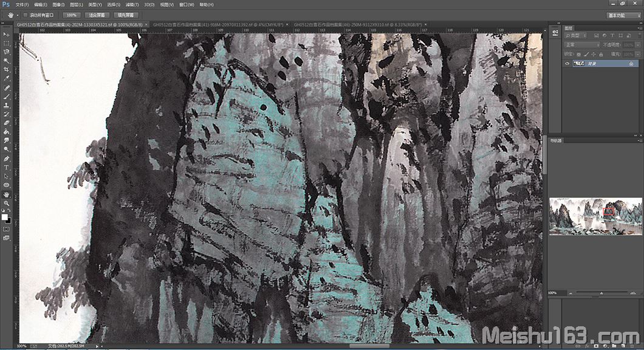This screenshot has width=644, height=350.
Task: Click the 100% zoom button
Action: tap(72, 15)
